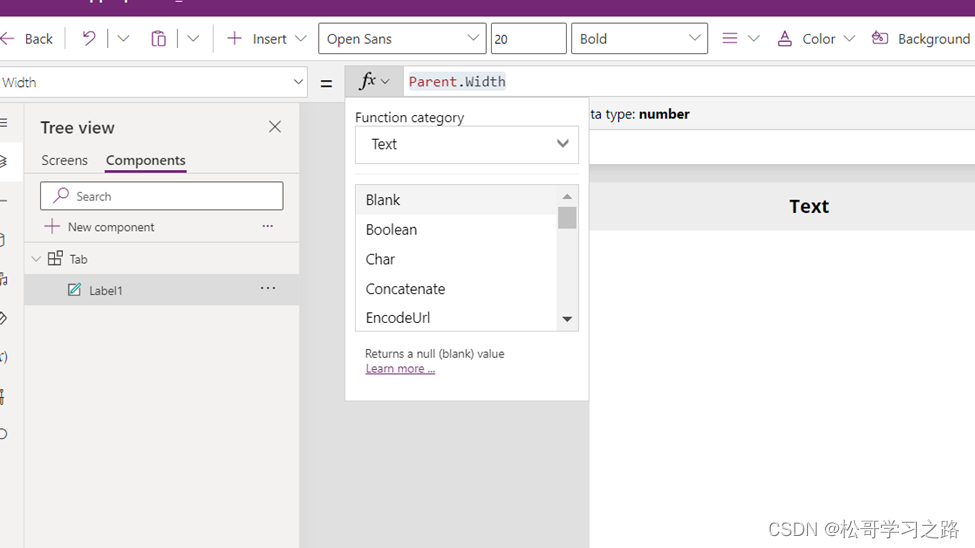Expand the Insert chevron menu
This screenshot has height=548, width=975.
300,39
